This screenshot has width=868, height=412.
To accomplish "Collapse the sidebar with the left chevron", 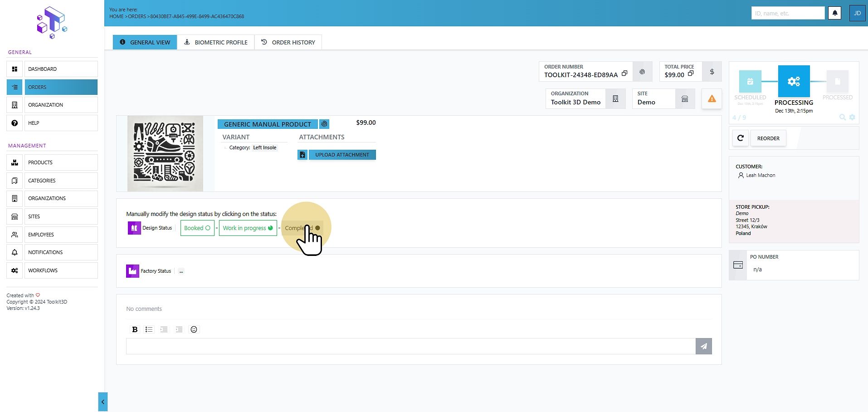I will 103,402.
